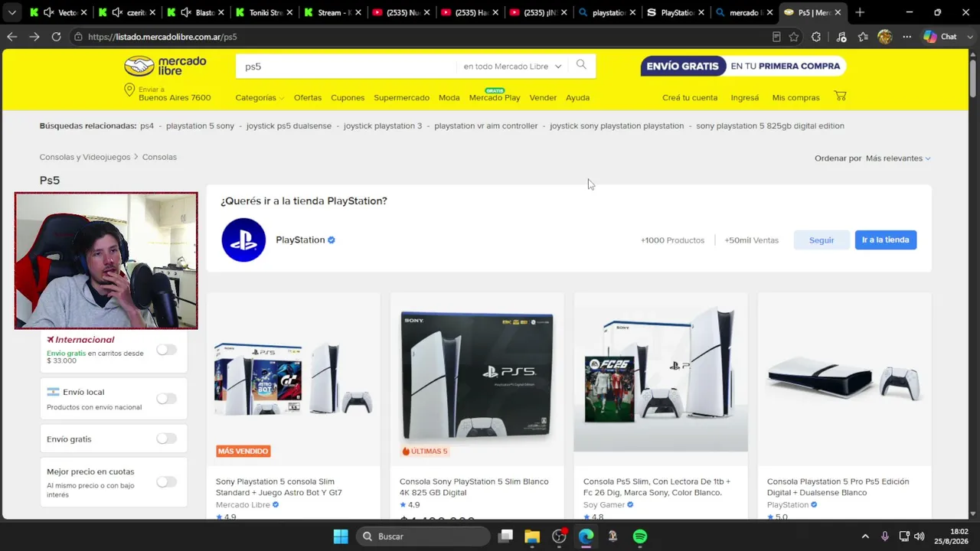Show hidden system tray icons
The height and width of the screenshot is (551, 980).
[865, 536]
